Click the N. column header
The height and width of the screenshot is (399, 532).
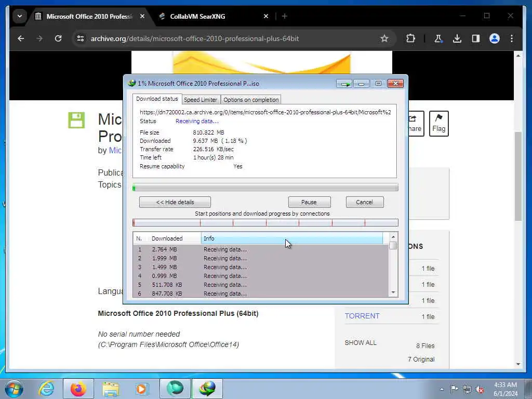click(x=140, y=238)
